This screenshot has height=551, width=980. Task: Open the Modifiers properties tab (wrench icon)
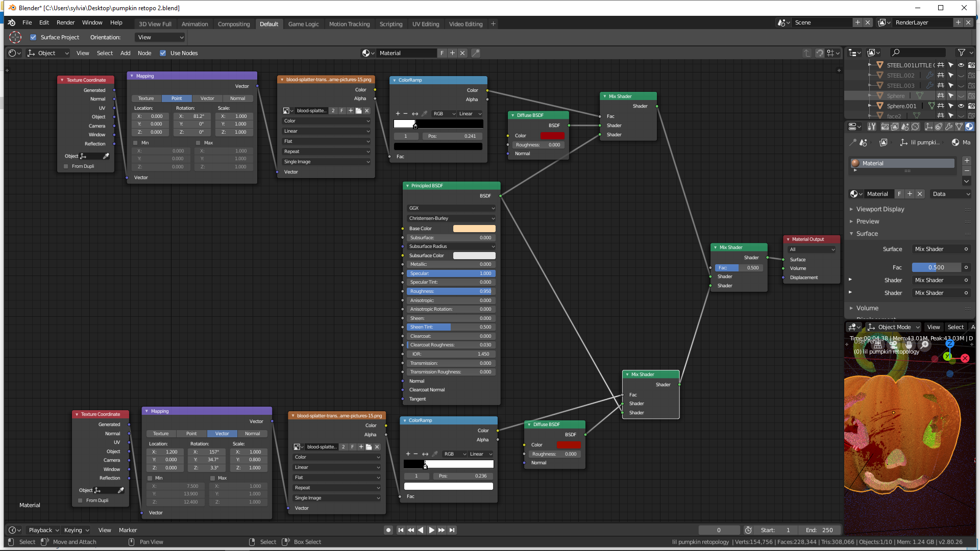pos(949,127)
